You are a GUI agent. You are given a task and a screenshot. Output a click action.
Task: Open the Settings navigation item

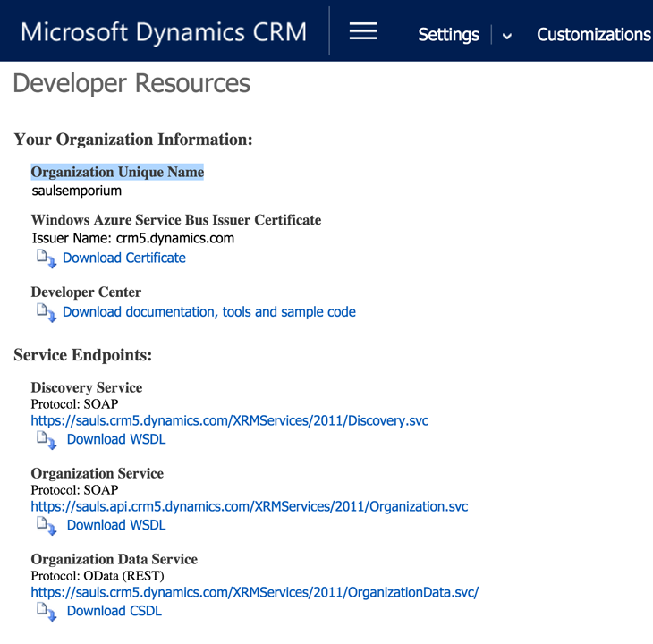click(x=448, y=35)
